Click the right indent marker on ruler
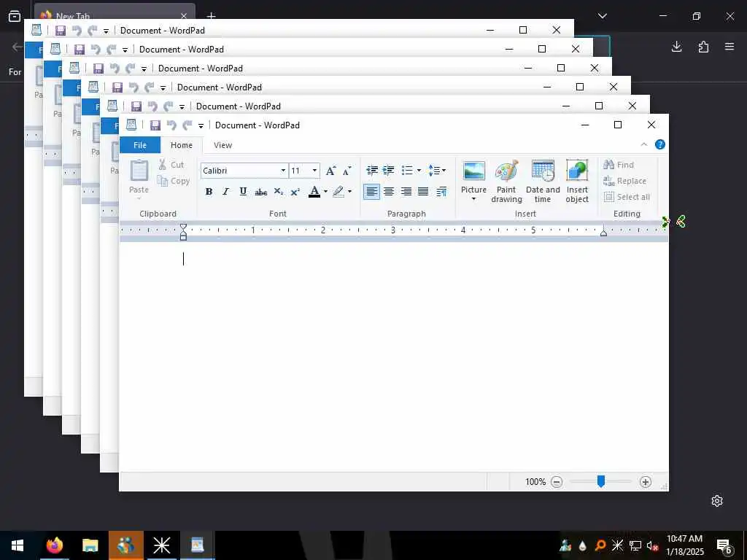Screen dimensions: 747x560 (x=603, y=233)
